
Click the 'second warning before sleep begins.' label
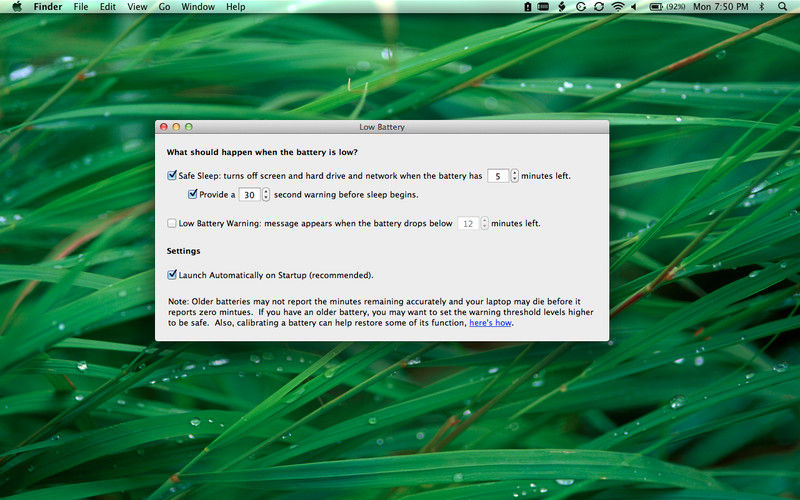click(x=346, y=194)
